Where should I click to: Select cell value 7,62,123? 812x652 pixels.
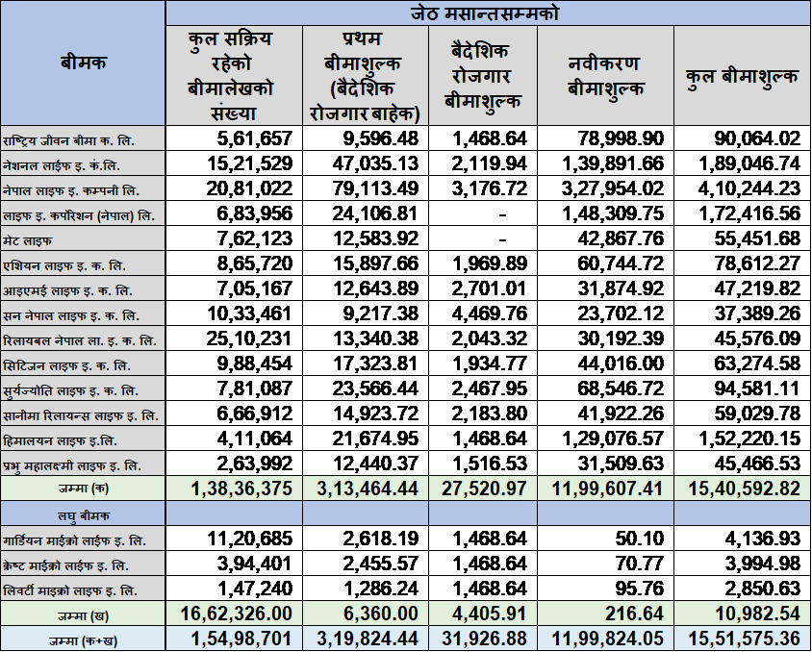tap(255, 238)
